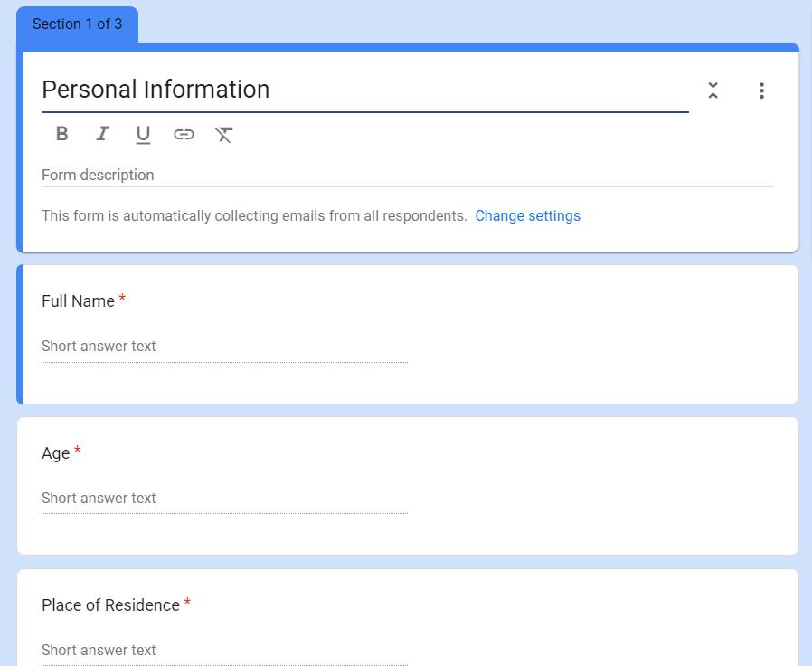Edit the Personal Information title field
This screenshot has width=812, height=666.
(x=365, y=90)
